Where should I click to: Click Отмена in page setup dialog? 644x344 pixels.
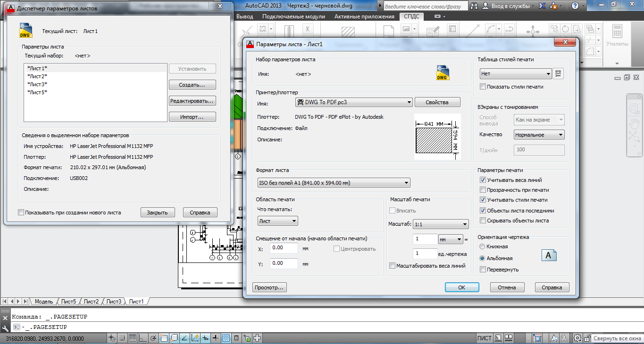click(x=507, y=287)
